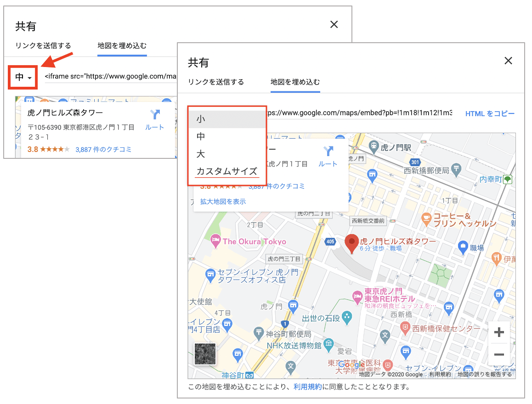The width and height of the screenshot is (532, 404).
Task: Click セブン-イレブン 虎ノ門タワーズオフィス店 store icon
Action: point(210,275)
